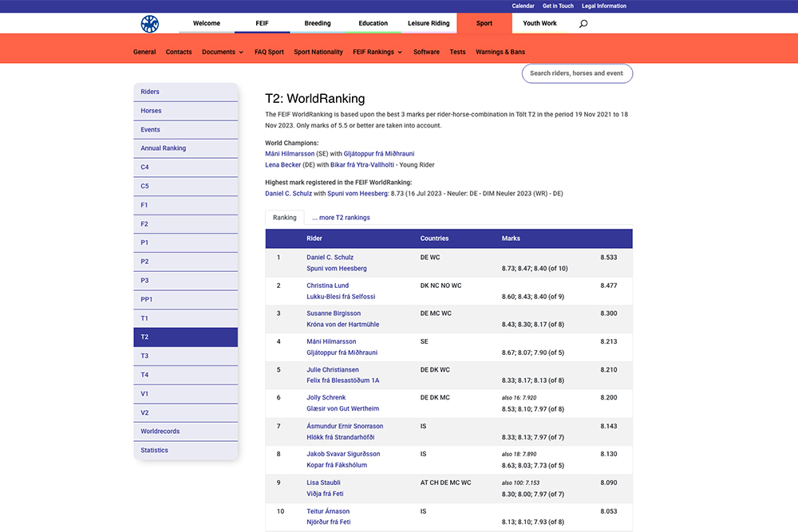Open horse Bikar frá Ytra-Vallholti link
The height and width of the screenshot is (532, 798).
362,165
